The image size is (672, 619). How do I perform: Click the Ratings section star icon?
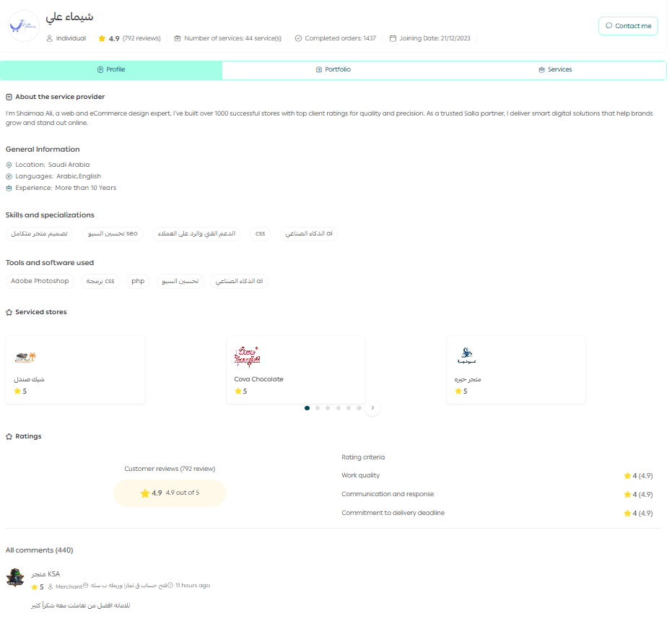[x=9, y=437]
